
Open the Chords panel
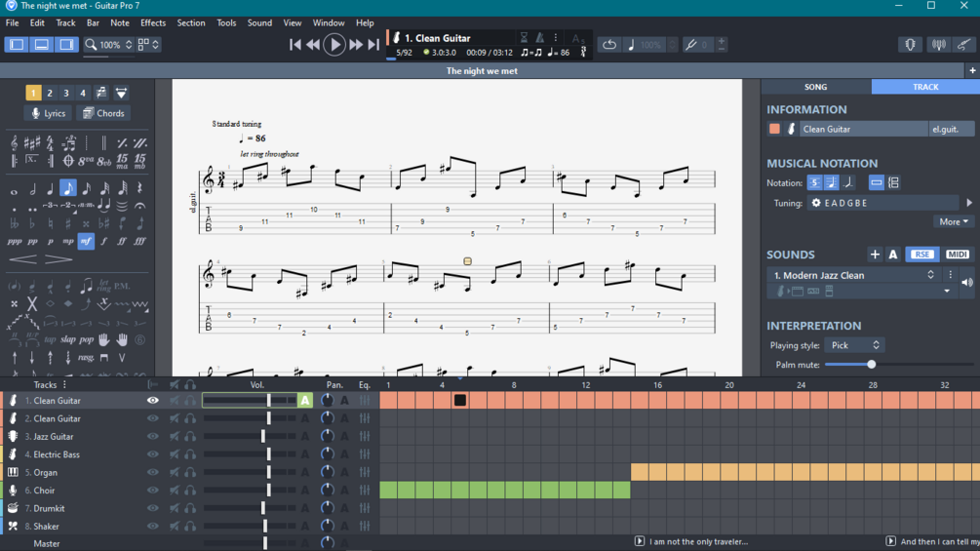pyautogui.click(x=103, y=113)
